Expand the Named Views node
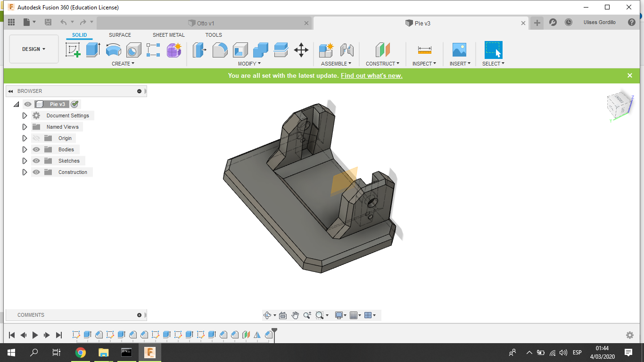This screenshot has height=362, width=644. click(x=25, y=127)
